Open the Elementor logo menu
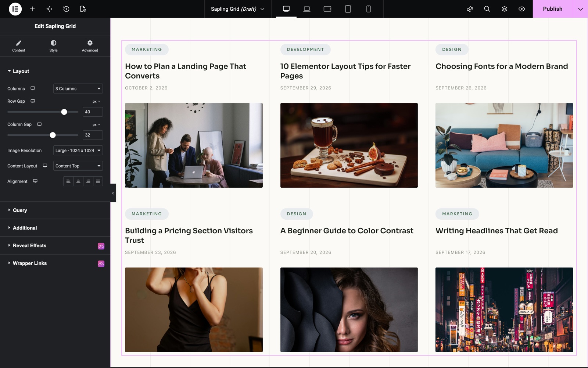The width and height of the screenshot is (588, 368). (15, 9)
